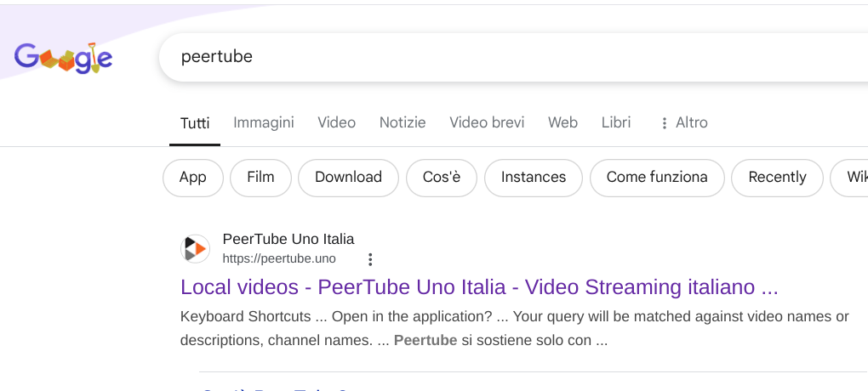Select the Film suggestion chip
This screenshot has height=391, width=868.
pyautogui.click(x=260, y=178)
